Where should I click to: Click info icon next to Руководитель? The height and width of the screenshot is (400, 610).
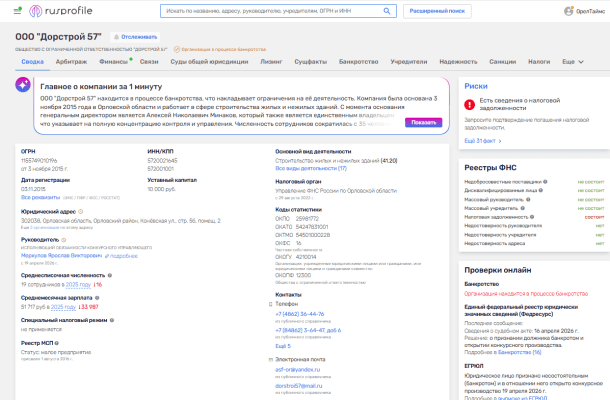(62, 240)
